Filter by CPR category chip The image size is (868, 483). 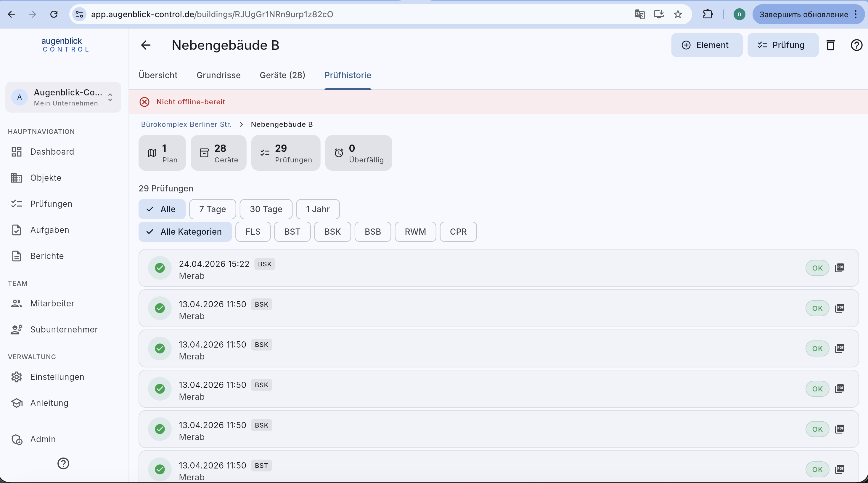pos(458,232)
